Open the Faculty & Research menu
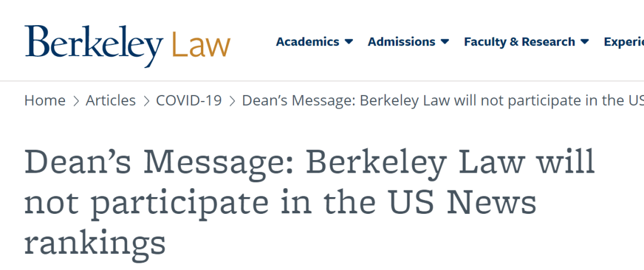 coord(519,42)
